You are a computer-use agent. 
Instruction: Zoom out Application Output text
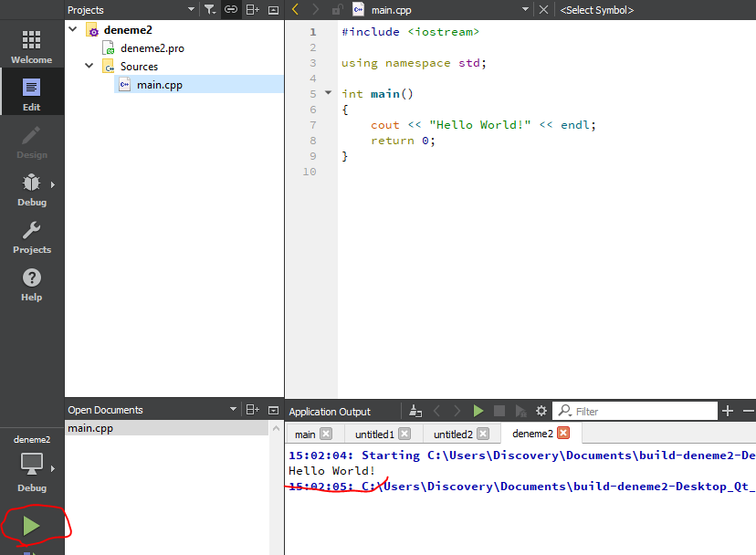click(x=749, y=412)
